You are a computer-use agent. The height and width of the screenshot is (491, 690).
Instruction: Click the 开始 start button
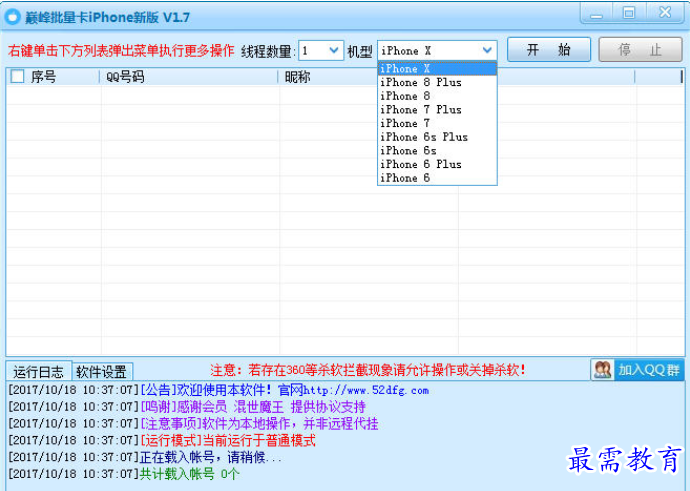(x=549, y=50)
